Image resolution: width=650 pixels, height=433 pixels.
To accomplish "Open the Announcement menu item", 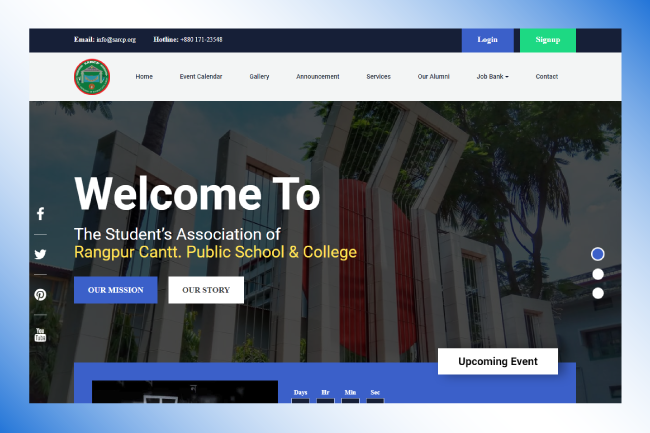I will click(318, 77).
